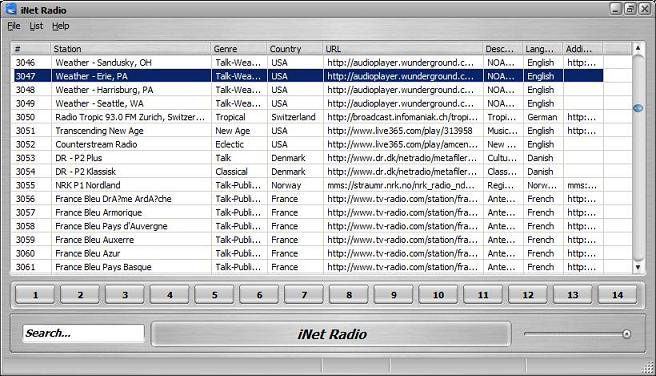Screen dimensions: 656x376
Task: Select station Weather - Harrisburg, PA
Action: pos(104,90)
